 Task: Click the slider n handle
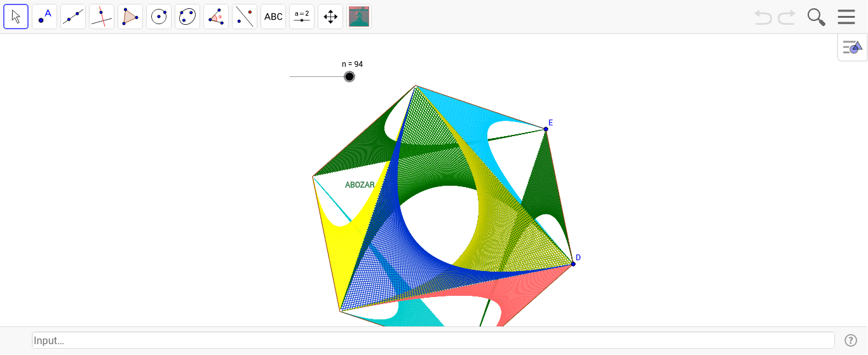349,76
